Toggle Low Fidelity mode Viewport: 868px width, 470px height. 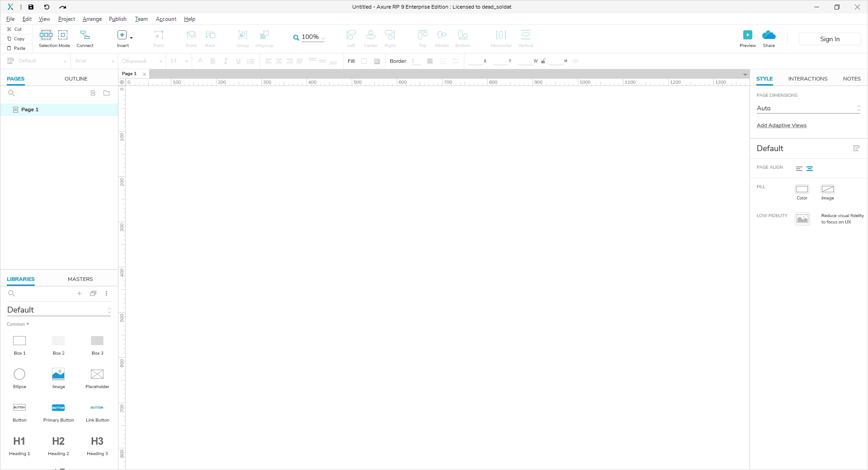coord(802,219)
